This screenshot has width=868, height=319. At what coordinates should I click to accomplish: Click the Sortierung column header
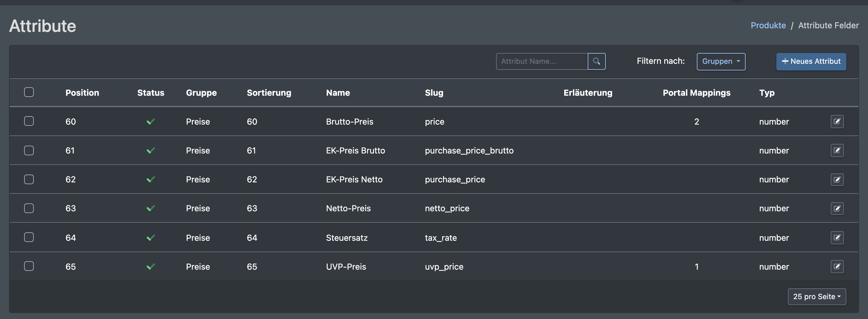click(x=269, y=92)
